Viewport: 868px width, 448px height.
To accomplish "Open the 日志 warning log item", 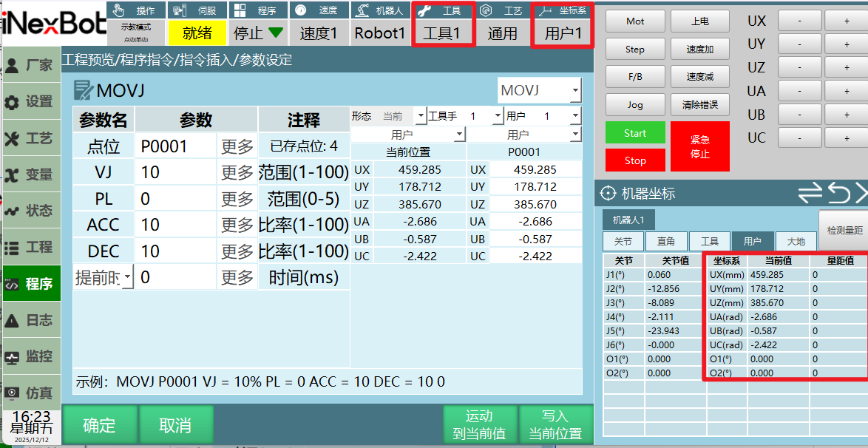I will point(32,320).
